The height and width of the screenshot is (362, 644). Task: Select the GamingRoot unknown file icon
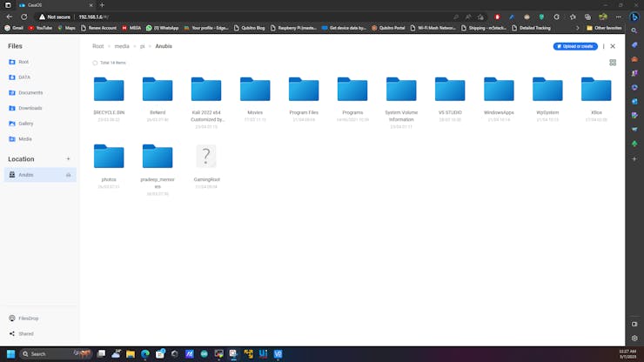206,157
